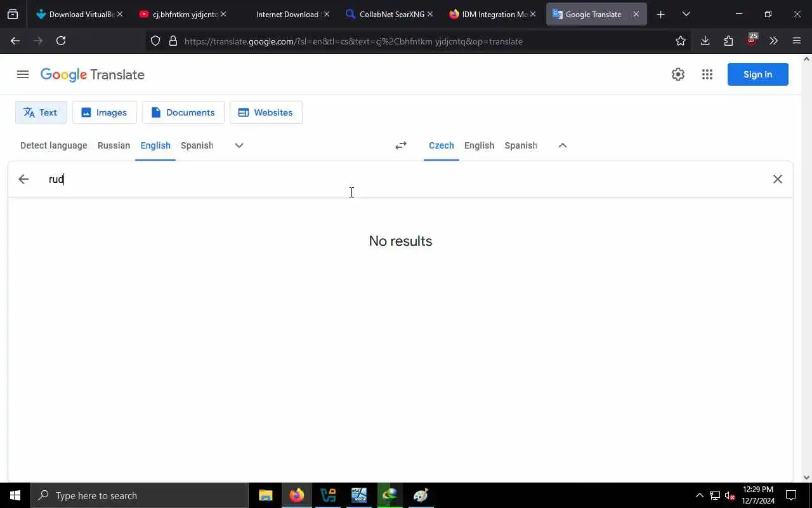
Task: Switch to Websites translation mode
Action: tap(265, 112)
